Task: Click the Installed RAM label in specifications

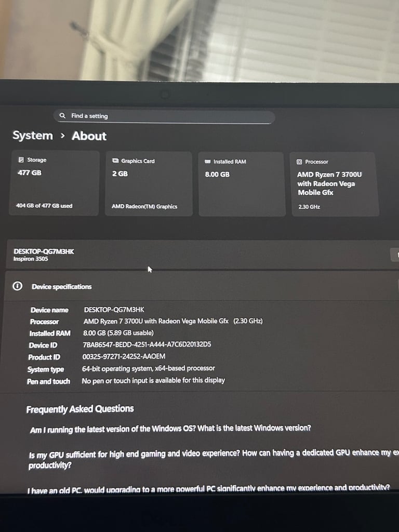Action: 49,334
